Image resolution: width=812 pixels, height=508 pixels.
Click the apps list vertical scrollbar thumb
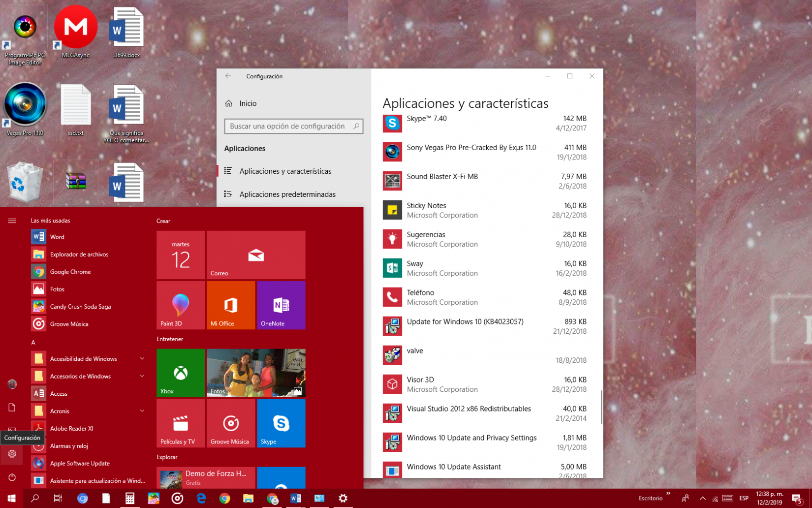point(601,407)
